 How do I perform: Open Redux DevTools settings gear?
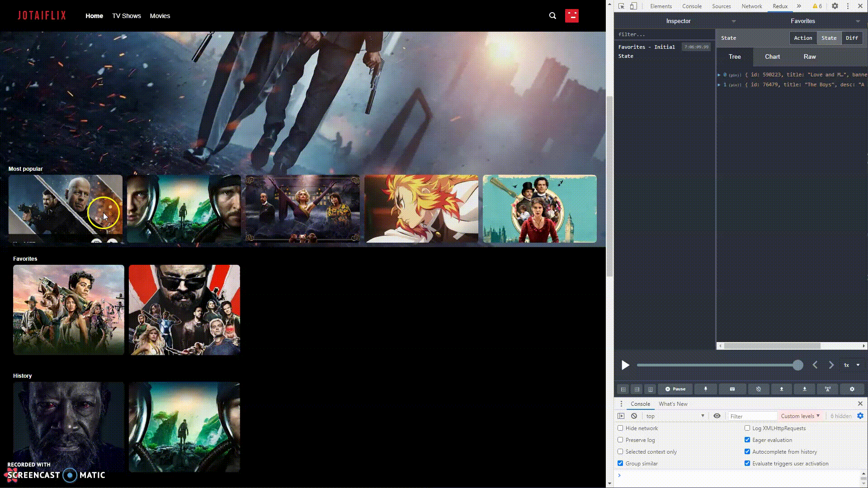point(852,389)
